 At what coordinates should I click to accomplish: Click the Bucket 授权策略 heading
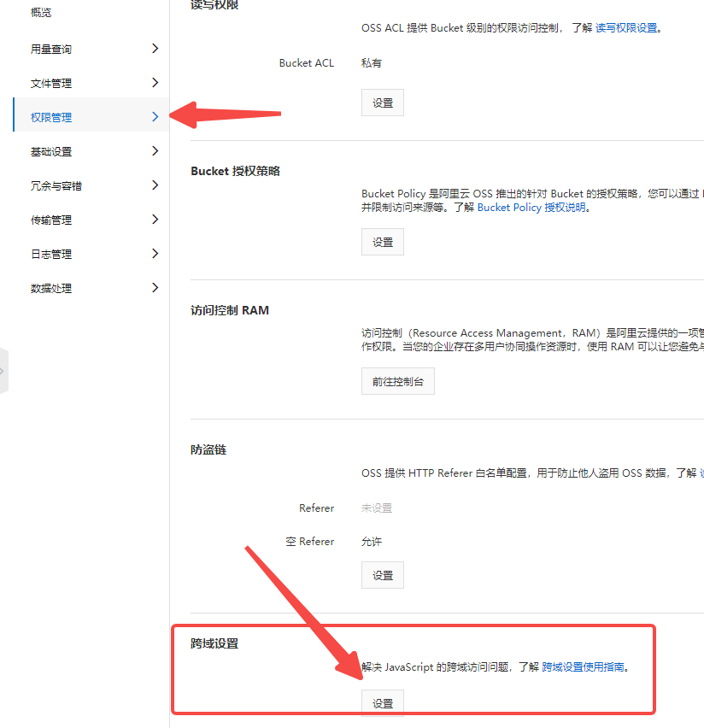pos(236,172)
